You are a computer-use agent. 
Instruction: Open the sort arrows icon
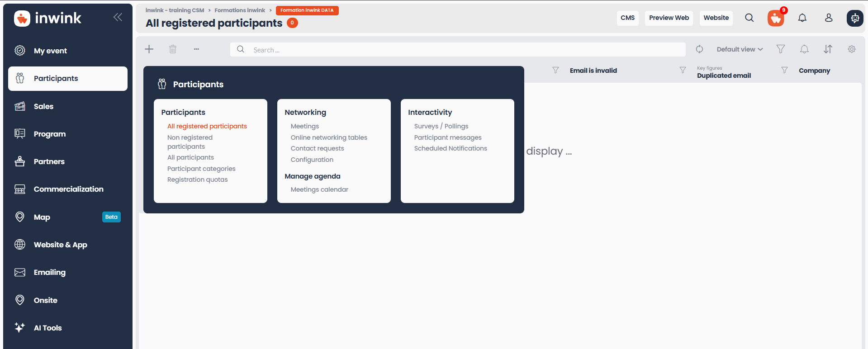(x=828, y=49)
